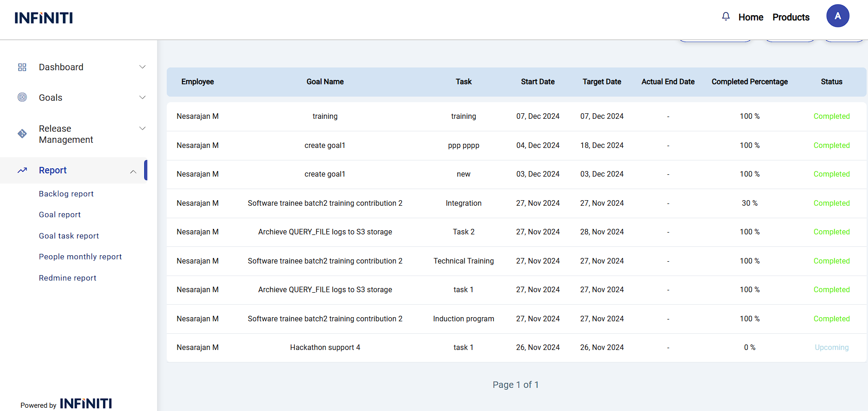Expand the Dashboard menu chevron

click(x=142, y=67)
